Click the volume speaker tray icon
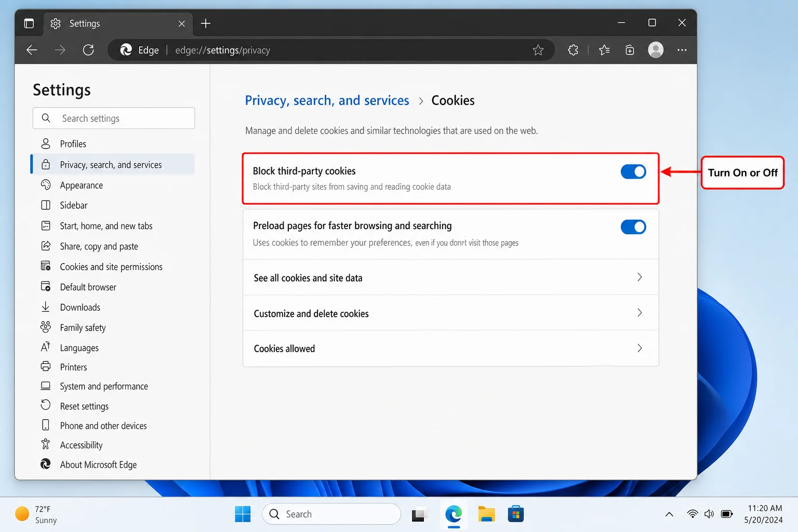 tap(709, 514)
